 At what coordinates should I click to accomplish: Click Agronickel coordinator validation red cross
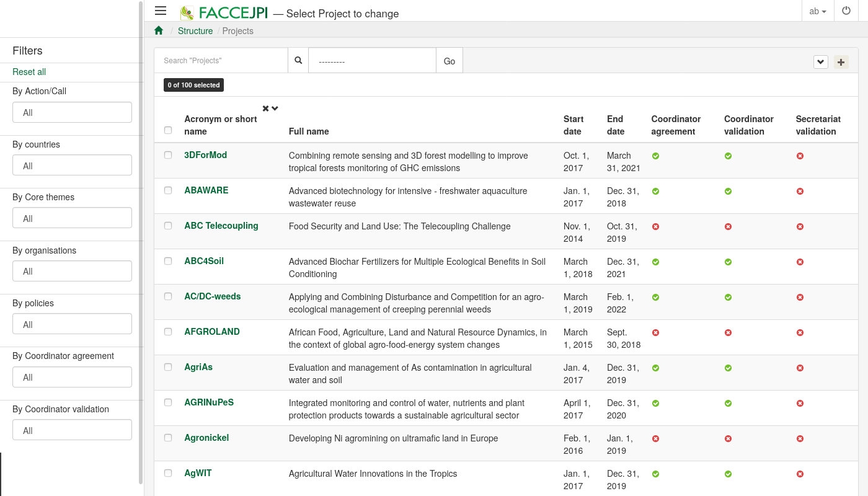click(728, 438)
